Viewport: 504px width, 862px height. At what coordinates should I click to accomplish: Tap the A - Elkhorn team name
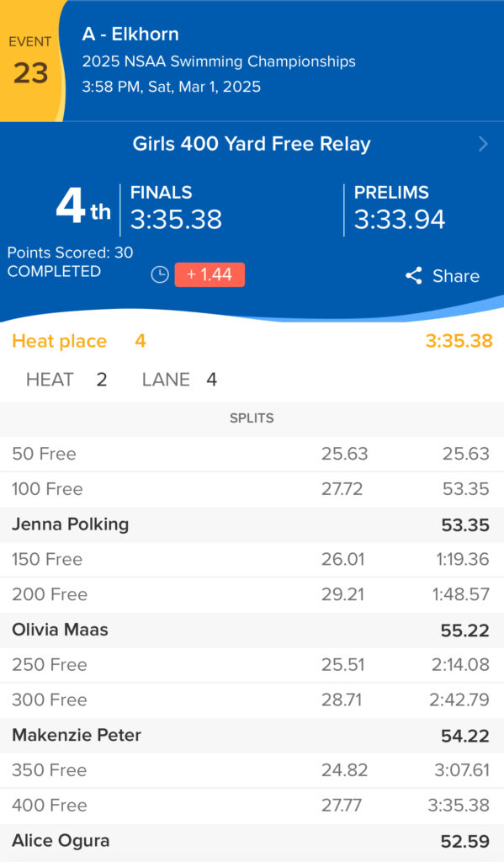(x=130, y=34)
